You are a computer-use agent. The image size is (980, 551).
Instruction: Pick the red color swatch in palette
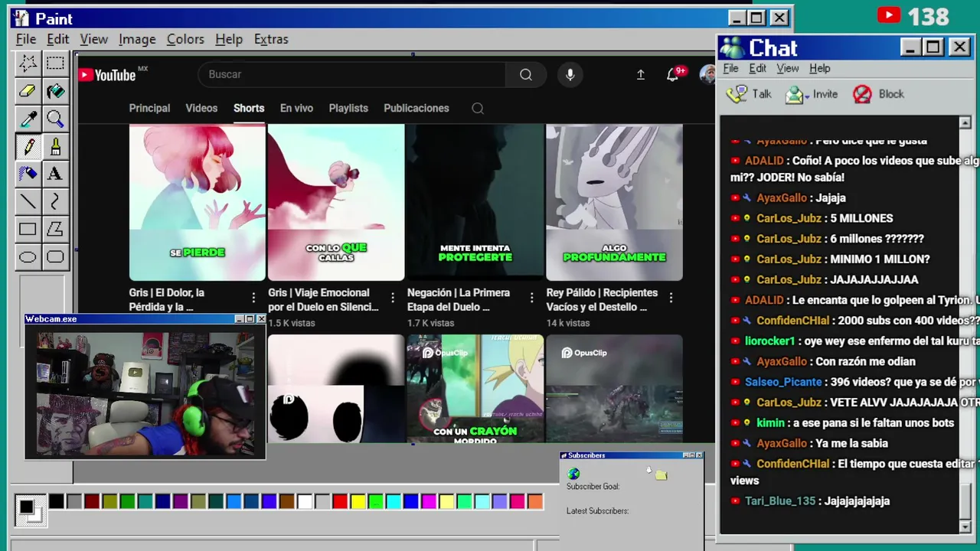pyautogui.click(x=340, y=502)
